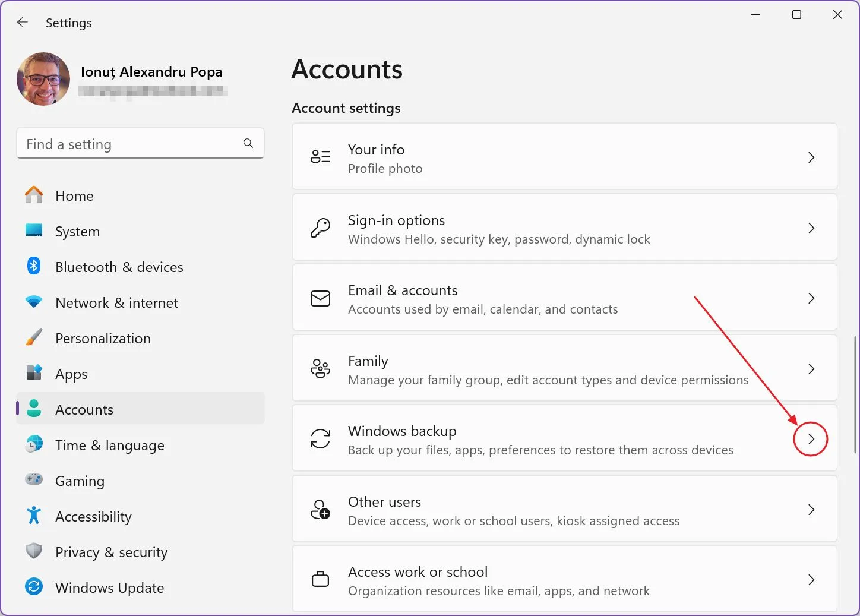Click the vertical scrollbar on the right
Viewport: 860px width, 616px height.
point(855,394)
